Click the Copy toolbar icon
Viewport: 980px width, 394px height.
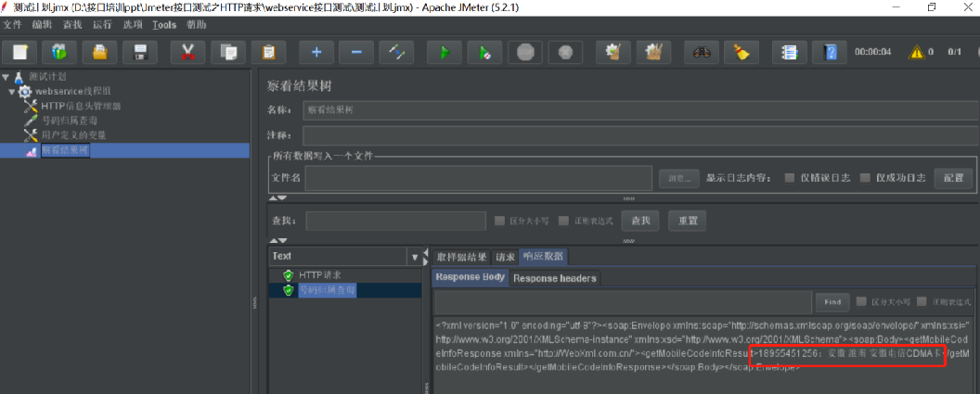(x=228, y=52)
